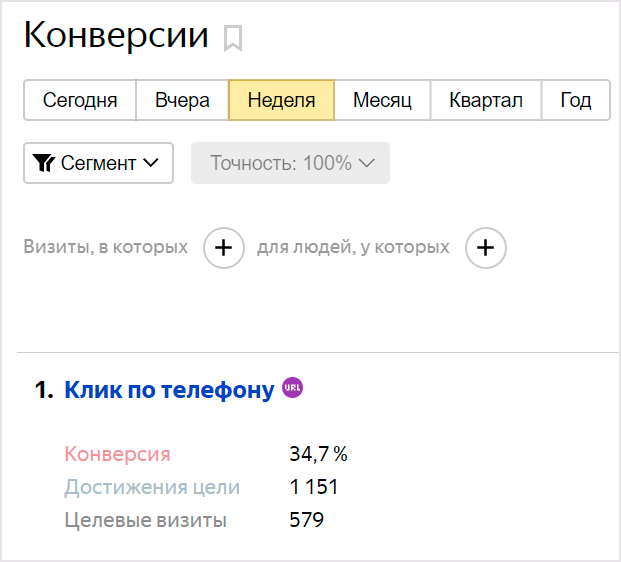Image resolution: width=621 pixels, height=562 pixels.
Task: Open the Клик по телефону goal
Action: [x=169, y=390]
